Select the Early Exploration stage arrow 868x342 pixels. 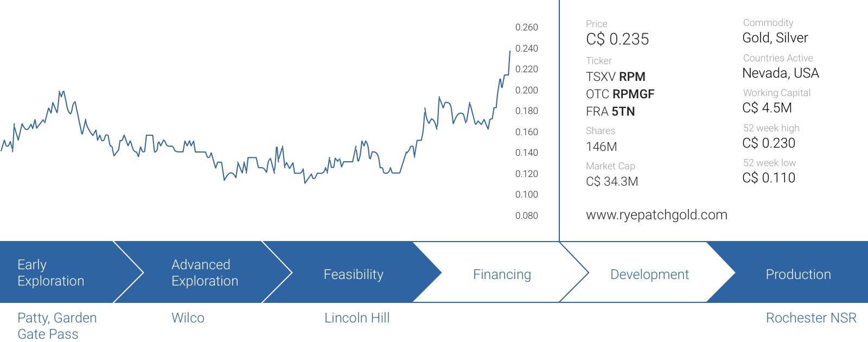tap(64, 272)
